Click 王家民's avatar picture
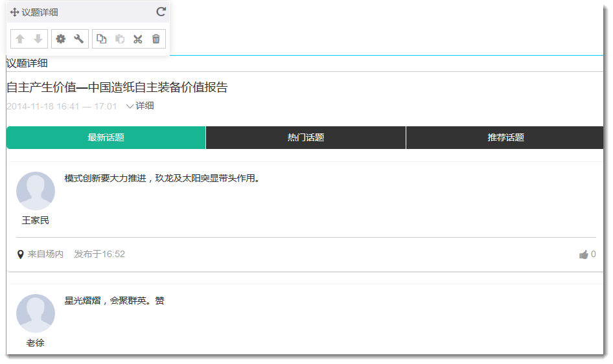 click(36, 191)
